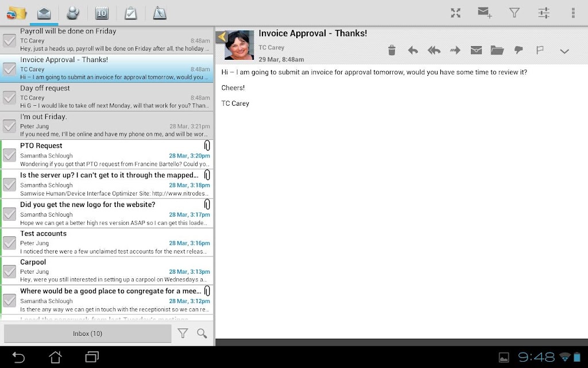This screenshot has height=368, width=588.
Task: Open the overflow menu with three dots
Action: pyautogui.click(x=573, y=13)
